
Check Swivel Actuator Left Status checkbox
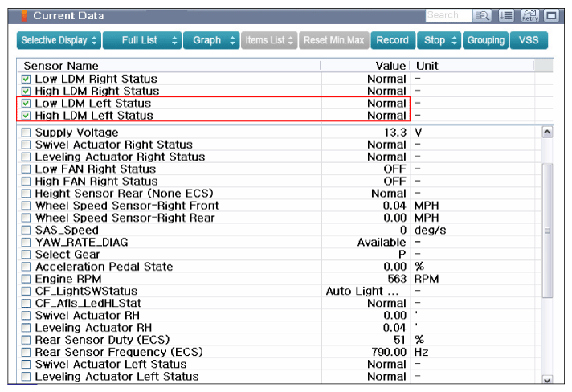(26, 364)
